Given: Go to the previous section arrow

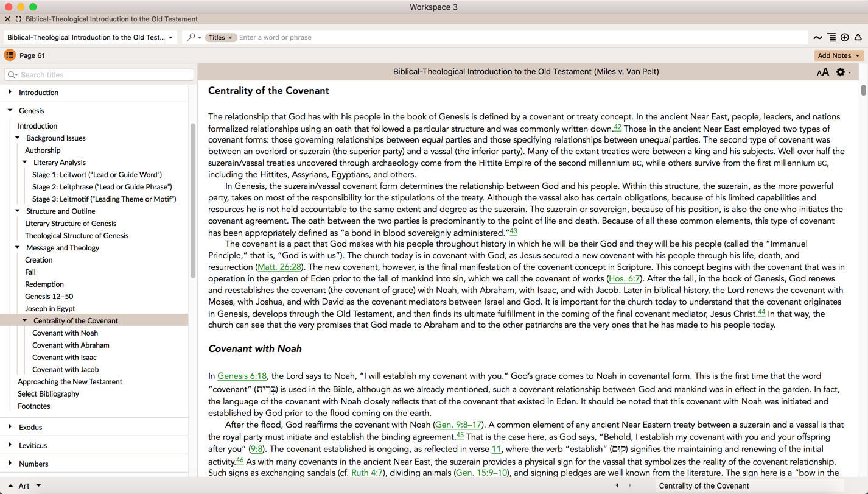Looking at the screenshot, I should pyautogui.click(x=617, y=485).
